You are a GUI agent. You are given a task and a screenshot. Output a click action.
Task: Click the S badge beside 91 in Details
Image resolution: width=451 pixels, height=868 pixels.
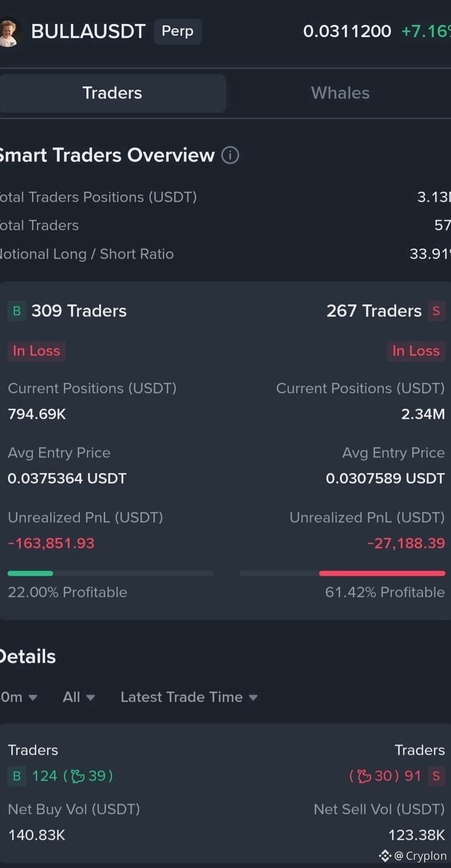436,776
